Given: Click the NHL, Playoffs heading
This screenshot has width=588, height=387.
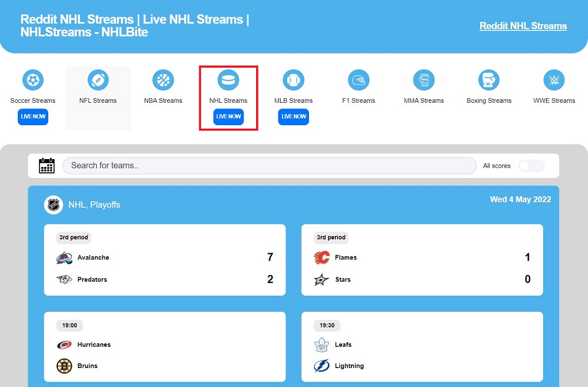Looking at the screenshot, I should (x=95, y=205).
